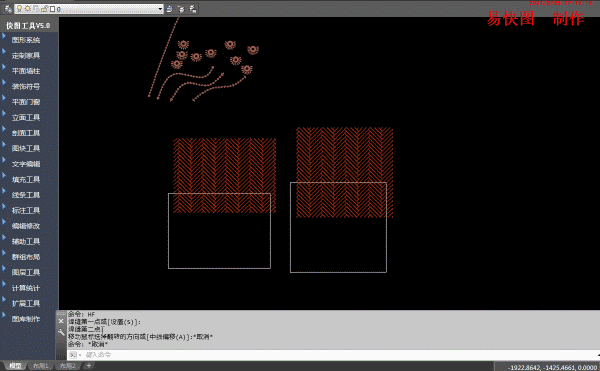The width and height of the screenshot is (600, 371).
Task: Click the layer color swatch square
Action: click(52, 9)
